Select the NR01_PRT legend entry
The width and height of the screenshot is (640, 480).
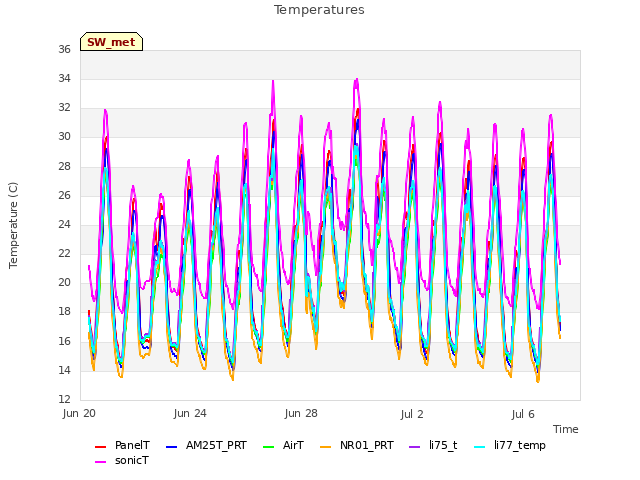[357, 445]
